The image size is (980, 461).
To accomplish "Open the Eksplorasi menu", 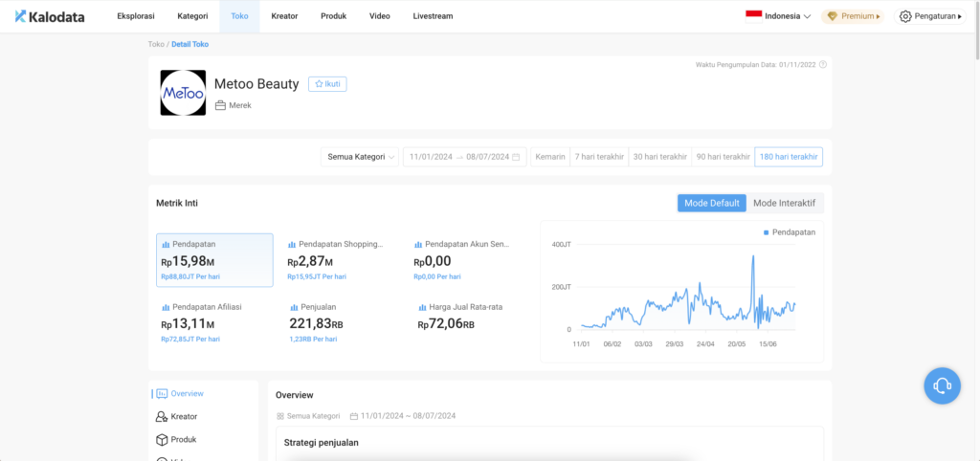I will pyautogui.click(x=136, y=16).
